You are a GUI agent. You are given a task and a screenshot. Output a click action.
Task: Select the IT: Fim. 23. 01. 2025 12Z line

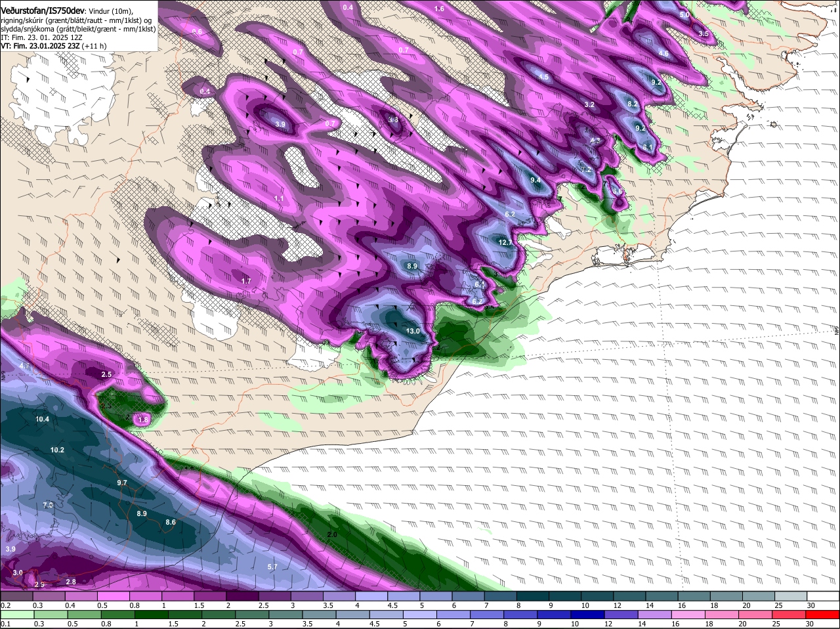click(41, 37)
